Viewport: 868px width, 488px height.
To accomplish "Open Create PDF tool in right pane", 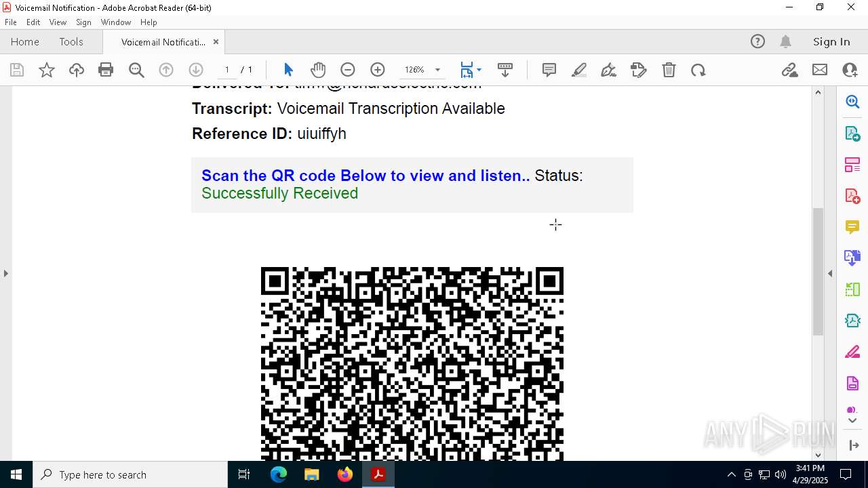I will tap(852, 196).
